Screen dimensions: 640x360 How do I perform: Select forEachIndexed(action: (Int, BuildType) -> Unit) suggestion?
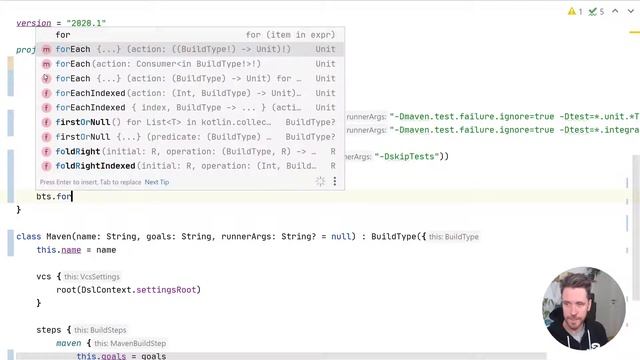(x=190, y=93)
